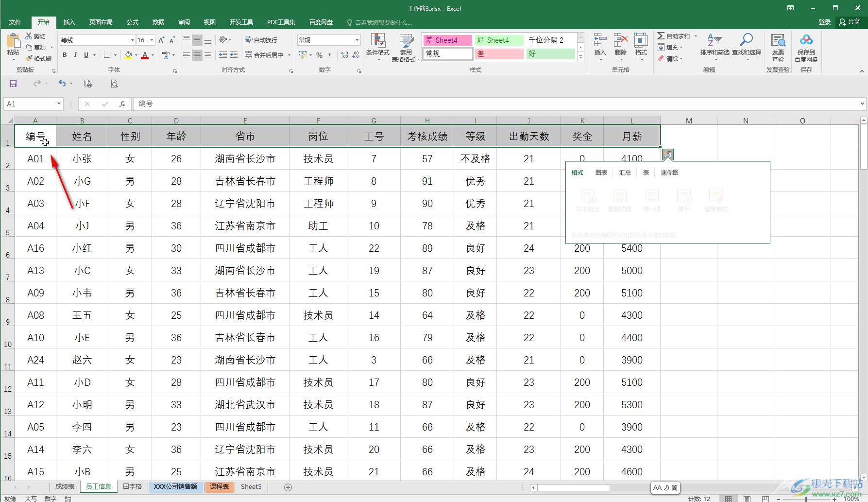This screenshot has width=868, height=502.
Task: Click the Paste (粘贴) clipboard icon
Action: click(x=13, y=41)
